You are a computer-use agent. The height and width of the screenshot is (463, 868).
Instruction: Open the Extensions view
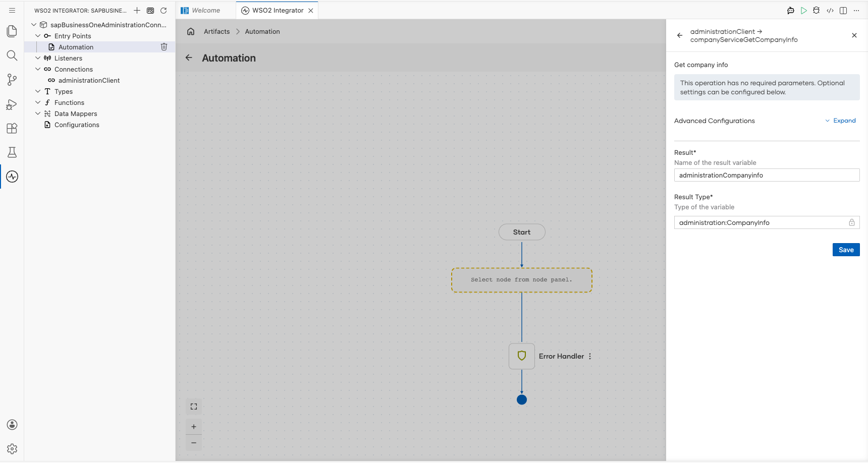click(x=12, y=128)
